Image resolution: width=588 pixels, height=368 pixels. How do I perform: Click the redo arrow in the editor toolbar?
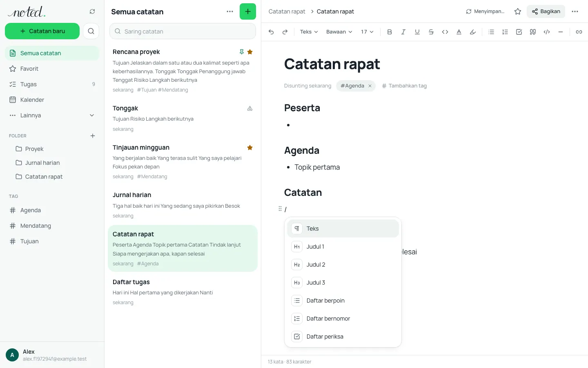point(285,32)
